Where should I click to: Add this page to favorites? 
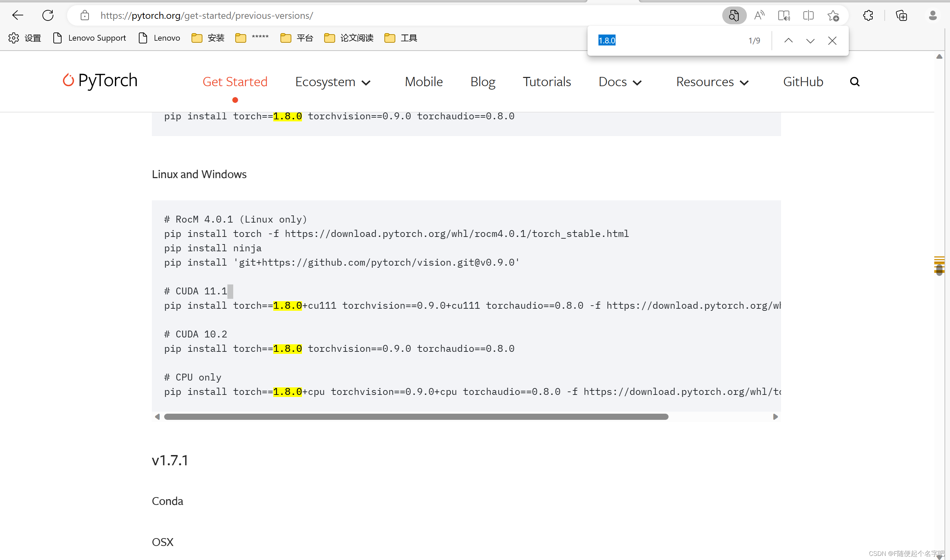833,15
